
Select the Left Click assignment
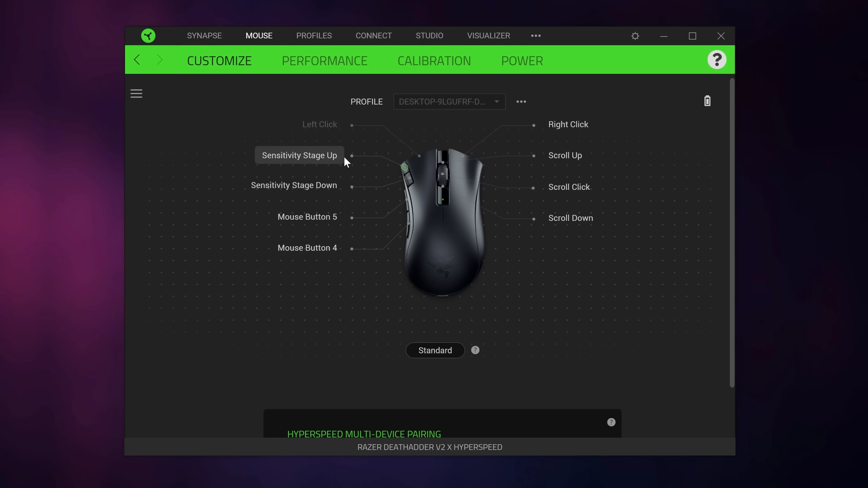point(319,125)
